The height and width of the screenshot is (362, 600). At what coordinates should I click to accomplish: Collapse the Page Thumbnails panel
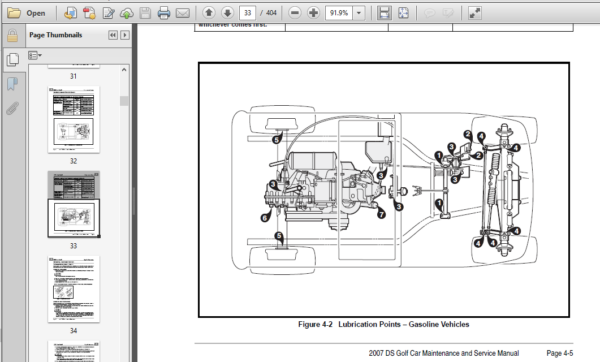click(x=112, y=35)
